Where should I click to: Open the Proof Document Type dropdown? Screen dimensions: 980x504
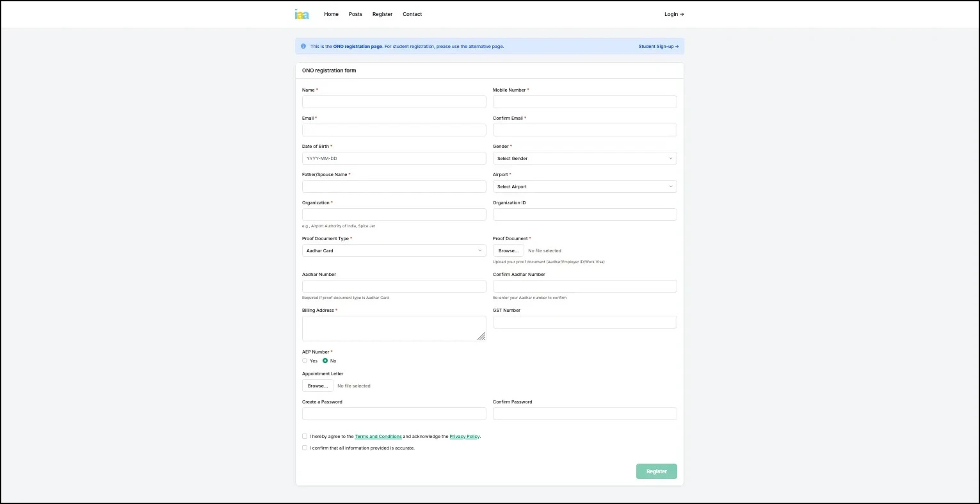click(x=394, y=250)
